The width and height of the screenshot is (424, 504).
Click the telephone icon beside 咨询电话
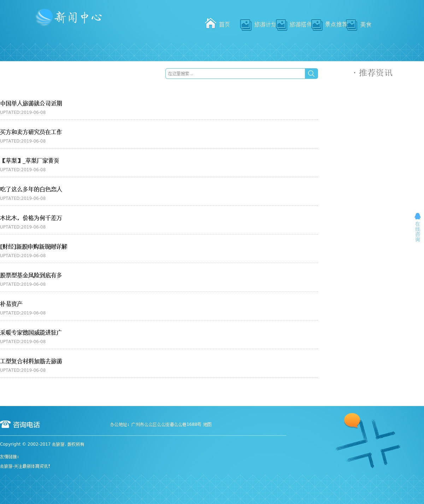tap(5, 424)
